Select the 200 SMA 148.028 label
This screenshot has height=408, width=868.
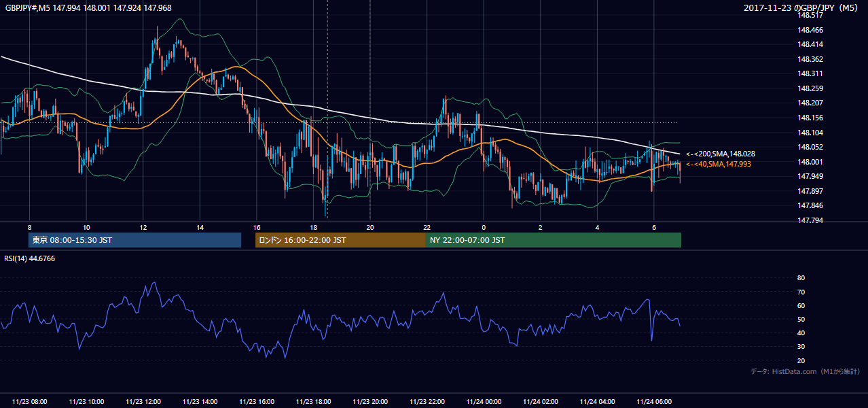(721, 154)
